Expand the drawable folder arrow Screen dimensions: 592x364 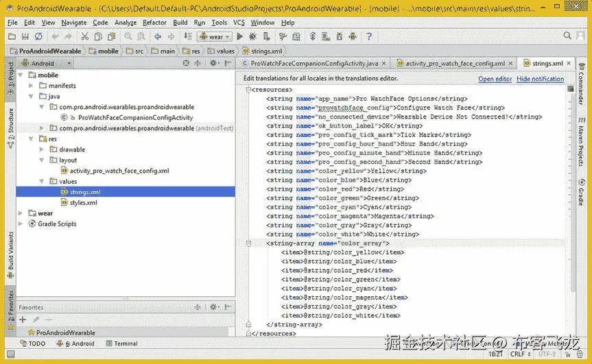pyautogui.click(x=42, y=149)
